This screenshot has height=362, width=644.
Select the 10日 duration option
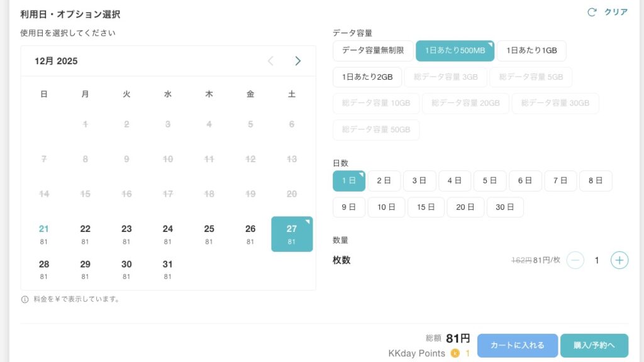[386, 207]
